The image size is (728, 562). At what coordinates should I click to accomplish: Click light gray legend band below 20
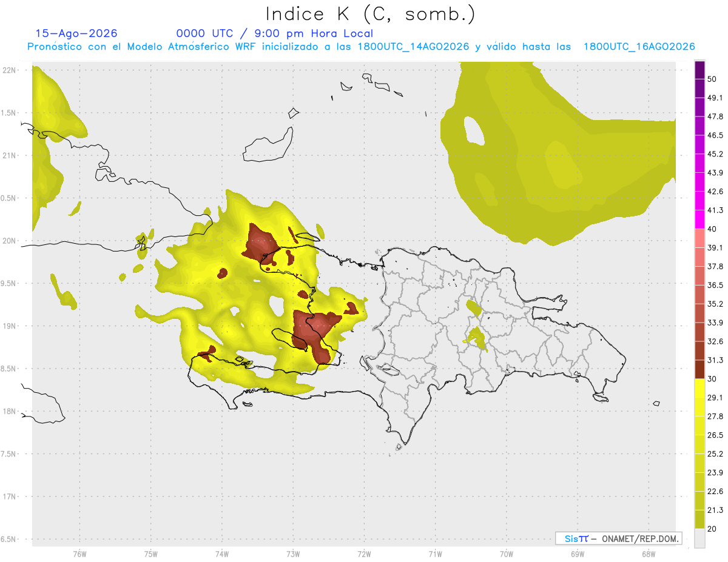(x=699, y=538)
